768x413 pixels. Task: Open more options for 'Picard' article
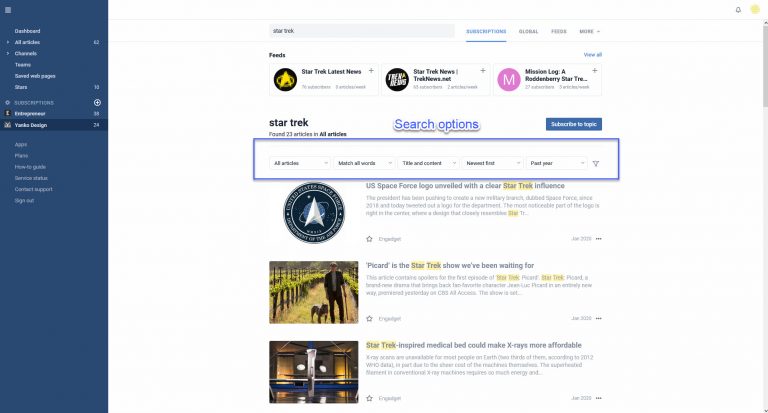(x=599, y=318)
